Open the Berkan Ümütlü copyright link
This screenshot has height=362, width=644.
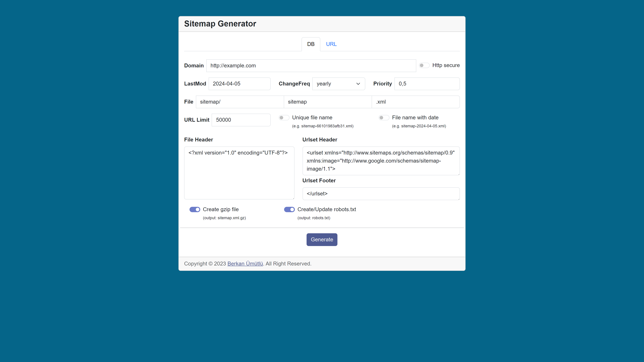(245, 263)
